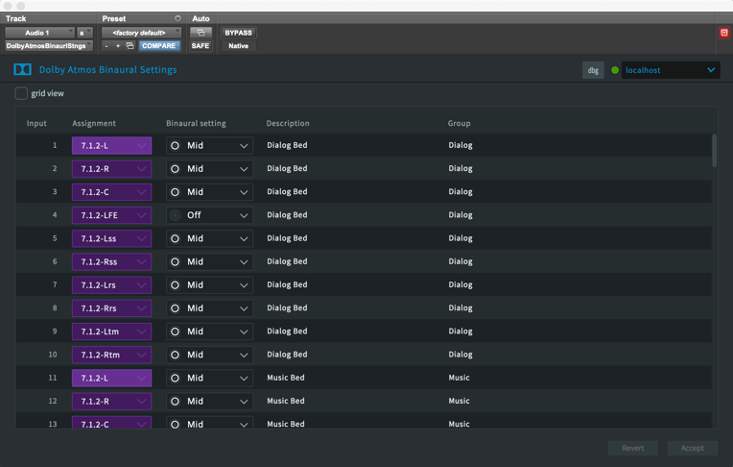Open Binaural setting dropdown for input 1
The image size is (733, 467).
click(x=209, y=145)
